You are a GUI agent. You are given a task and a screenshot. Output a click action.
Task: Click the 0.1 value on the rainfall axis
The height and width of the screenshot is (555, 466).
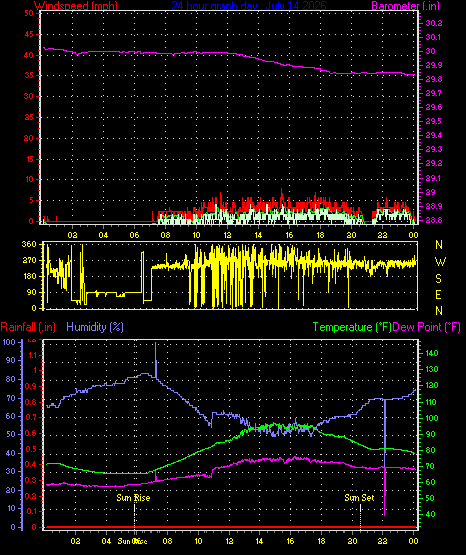(31, 511)
